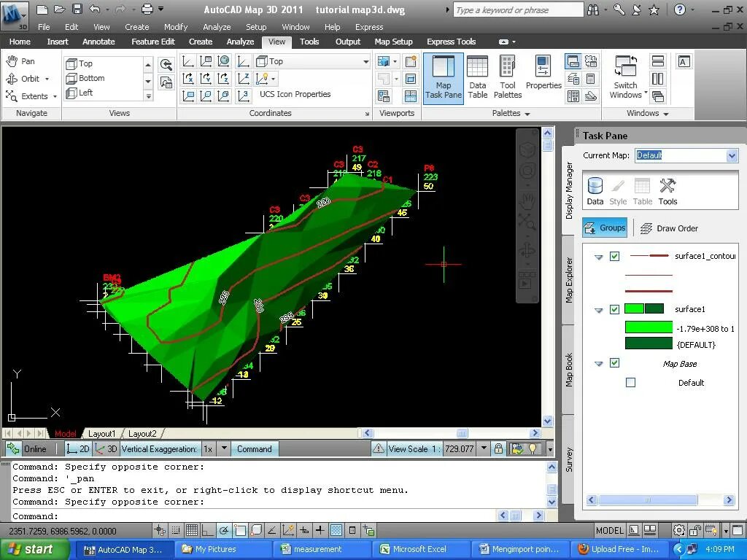Zoom to Extents
Screen dimensions: 747x560
(x=31, y=96)
